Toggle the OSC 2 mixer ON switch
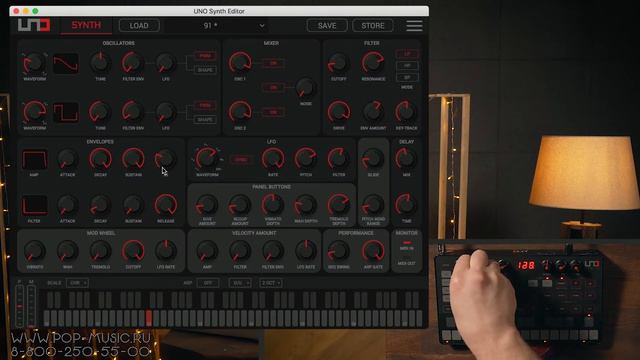 (x=273, y=112)
